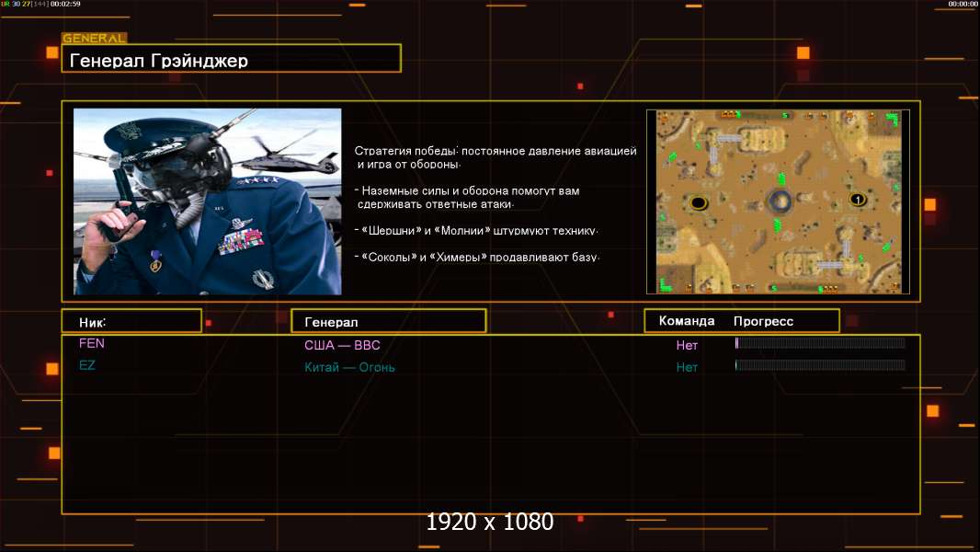Click the 00:00:00 timer at top right
Image resolution: width=980 pixels, height=552 pixels.
(x=962, y=5)
